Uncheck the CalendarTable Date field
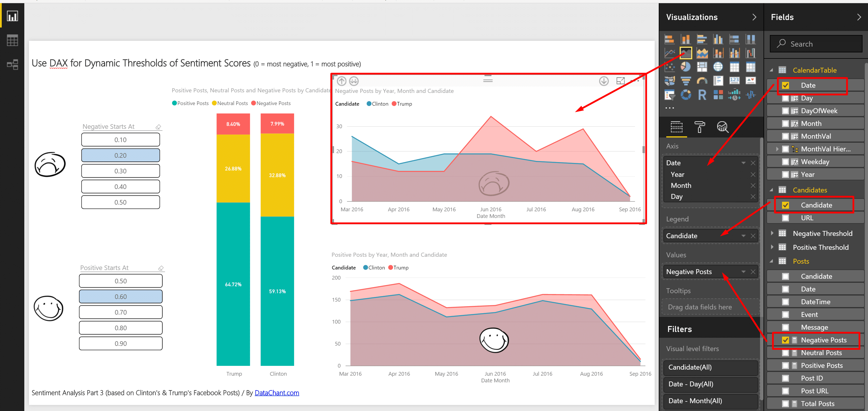The width and height of the screenshot is (868, 411). (786, 86)
